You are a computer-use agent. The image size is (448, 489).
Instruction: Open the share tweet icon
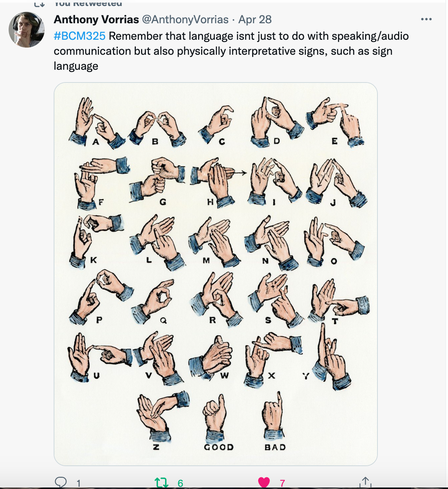(365, 483)
